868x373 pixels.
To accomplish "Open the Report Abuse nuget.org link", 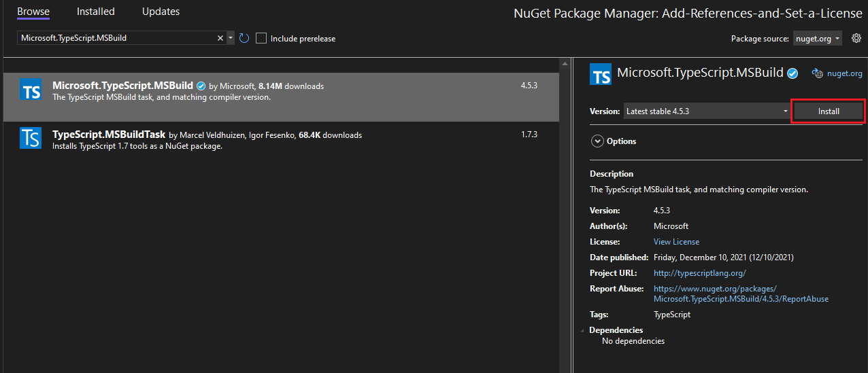I will pyautogui.click(x=741, y=294).
